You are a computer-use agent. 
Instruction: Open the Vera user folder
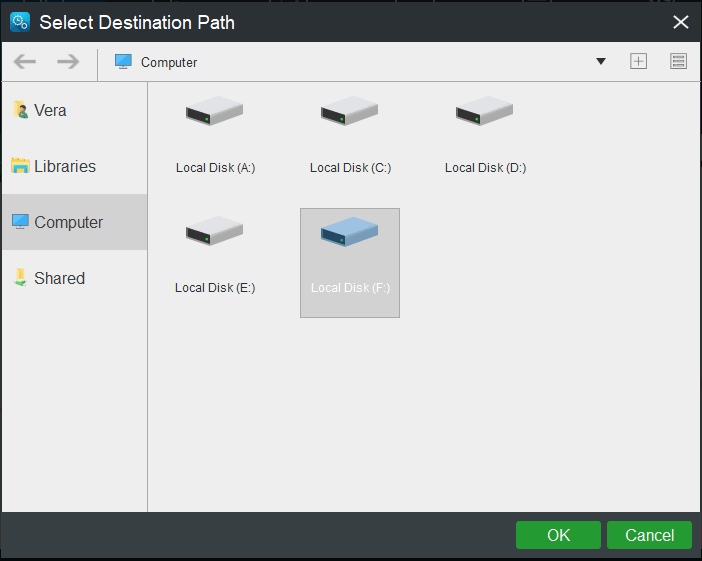50,110
